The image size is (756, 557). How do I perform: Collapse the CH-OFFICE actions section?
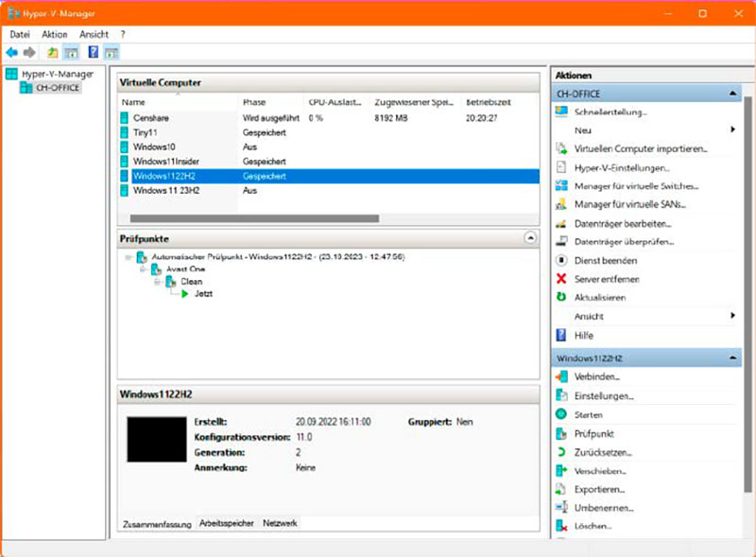point(733,94)
